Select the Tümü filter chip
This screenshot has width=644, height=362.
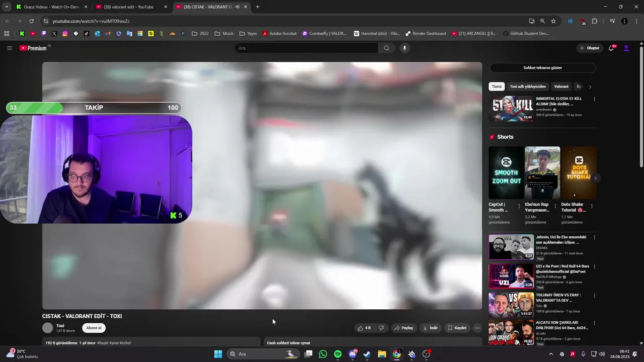pyautogui.click(x=497, y=86)
